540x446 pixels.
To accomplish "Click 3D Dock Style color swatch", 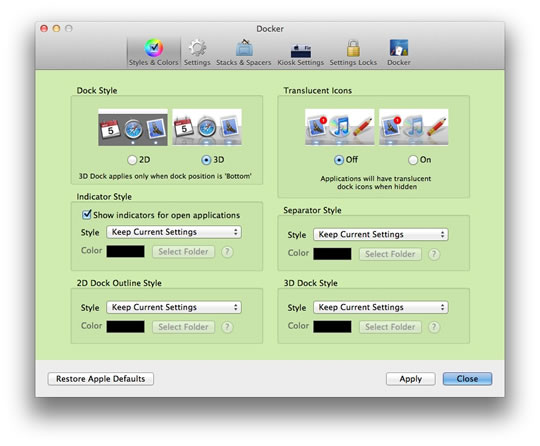I will (332, 326).
